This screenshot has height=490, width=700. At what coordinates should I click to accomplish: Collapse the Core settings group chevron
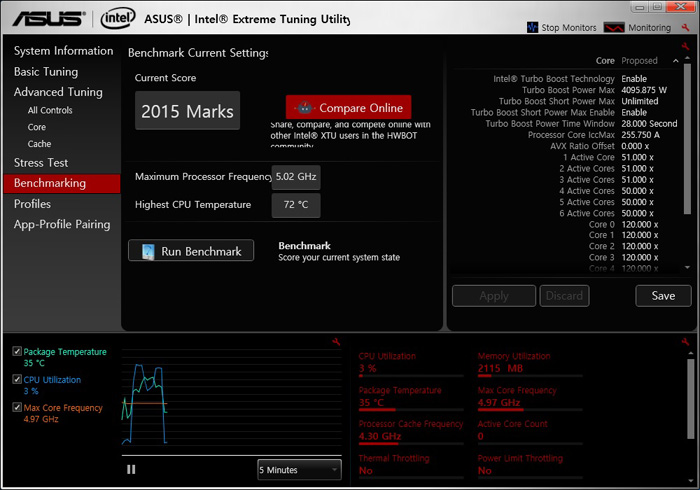pos(675,61)
